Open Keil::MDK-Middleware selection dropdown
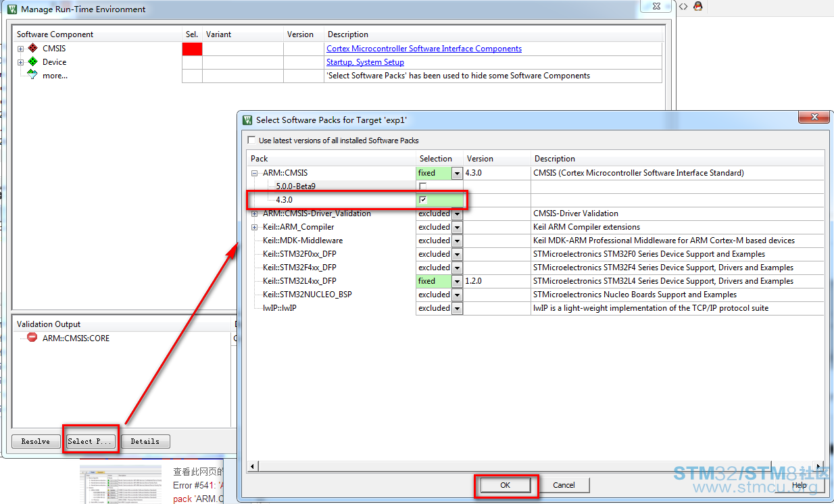 tap(458, 241)
